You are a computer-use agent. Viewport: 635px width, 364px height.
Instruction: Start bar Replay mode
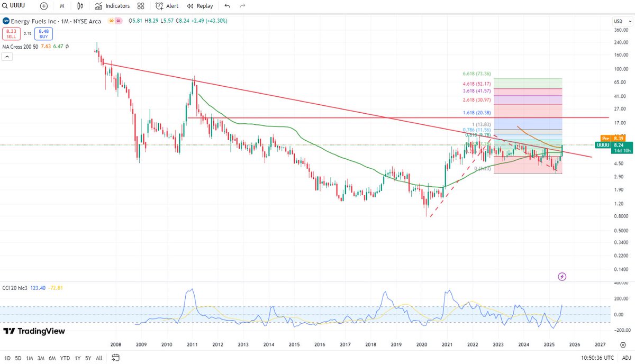point(200,6)
